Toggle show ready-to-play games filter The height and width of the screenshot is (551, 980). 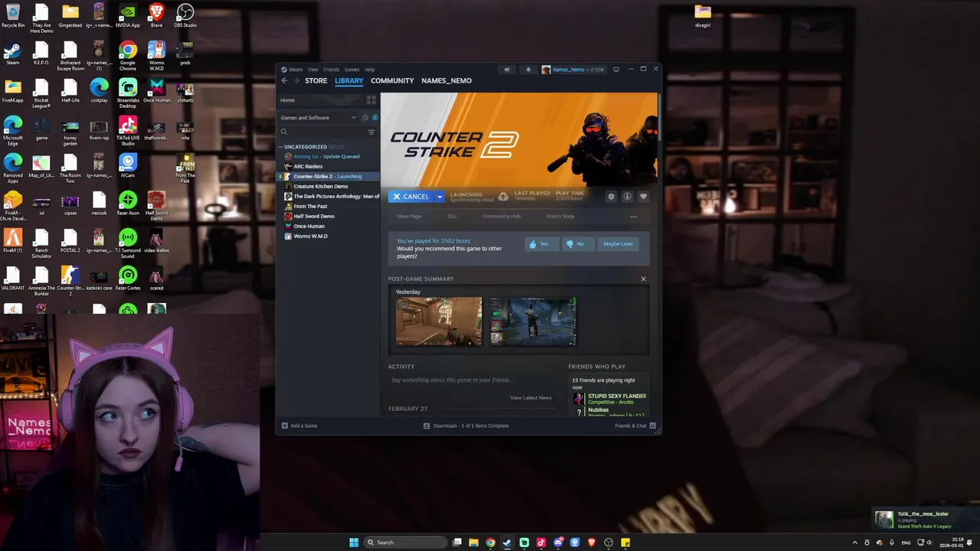point(374,118)
